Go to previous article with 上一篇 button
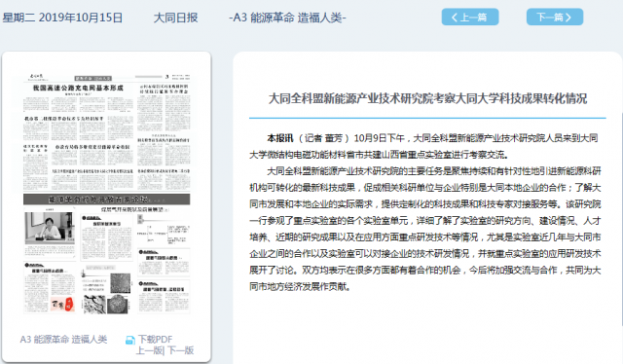The image size is (623, 364). pos(470,18)
